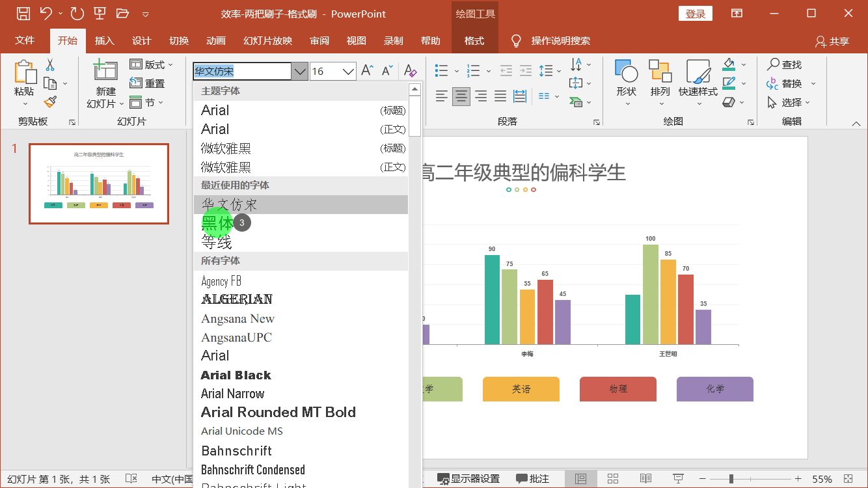Open align text options
Image resolution: width=868 pixels, height=488 pixels.
580,83
